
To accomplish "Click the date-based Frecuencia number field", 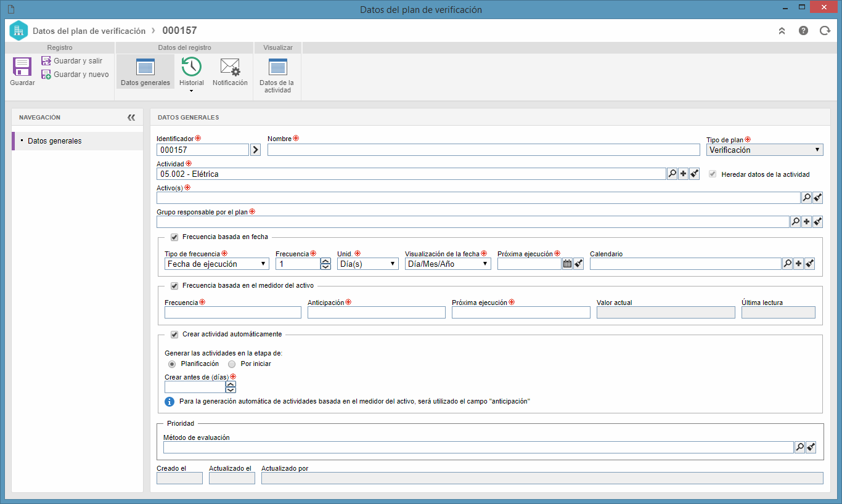I will pos(298,264).
